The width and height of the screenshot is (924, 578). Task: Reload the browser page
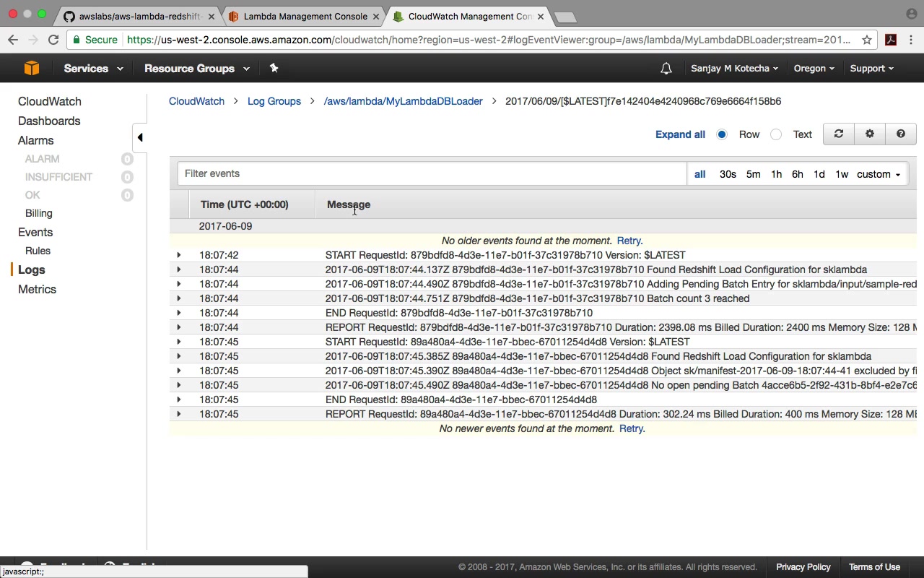[53, 40]
